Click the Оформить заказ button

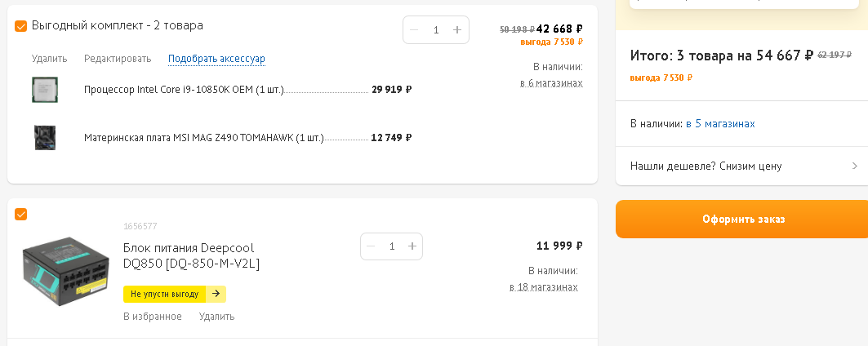click(743, 220)
